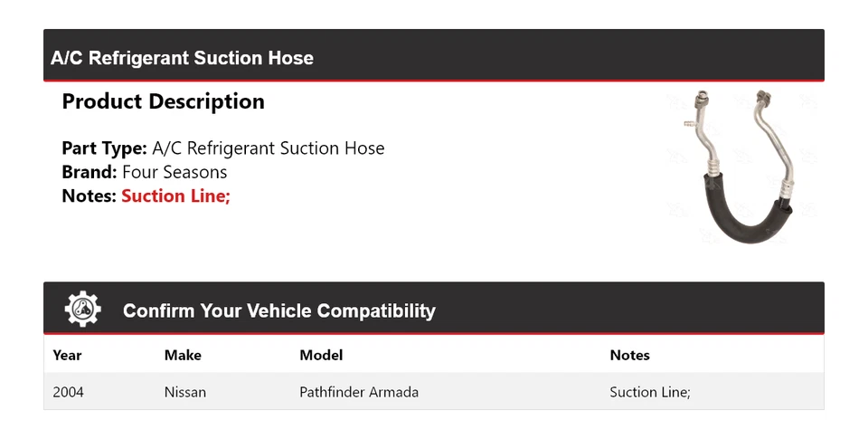Select the Nissan make cell

pyautogui.click(x=184, y=392)
